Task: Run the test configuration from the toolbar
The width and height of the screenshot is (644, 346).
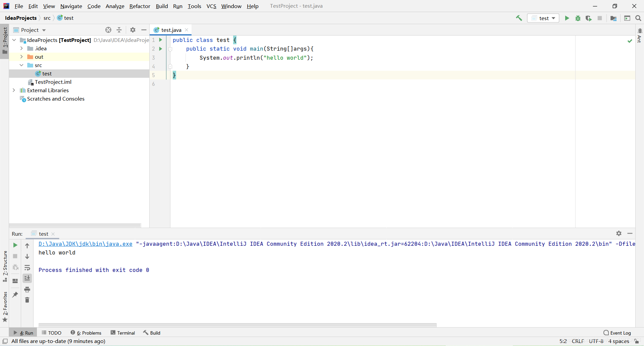Action: (x=567, y=18)
